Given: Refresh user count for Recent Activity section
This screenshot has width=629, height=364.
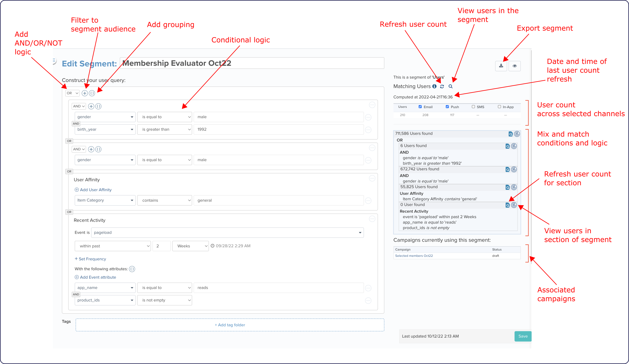Looking at the screenshot, I should tap(514, 205).
